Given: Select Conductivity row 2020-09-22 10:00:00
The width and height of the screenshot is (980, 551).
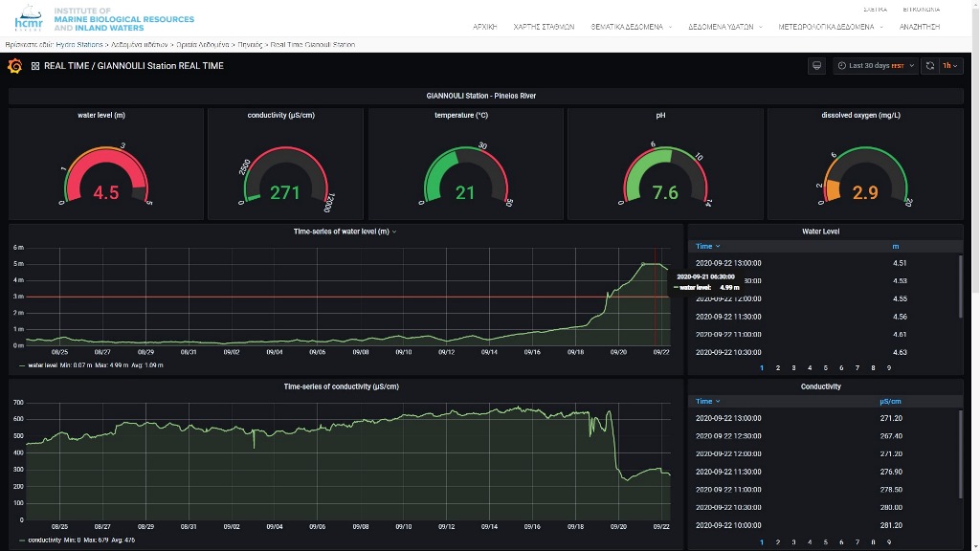Looking at the screenshot, I should click(824, 525).
